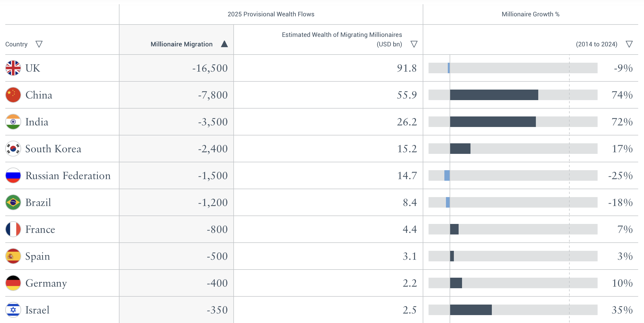Click the UK -16,500 migration value
The width and height of the screenshot is (644, 323).
pyautogui.click(x=210, y=68)
